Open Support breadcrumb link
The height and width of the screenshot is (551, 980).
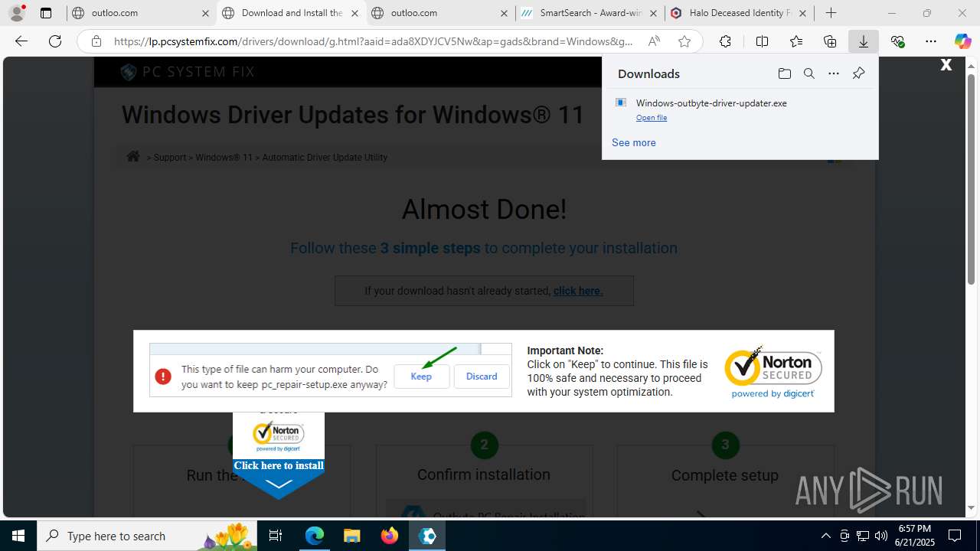[170, 158]
